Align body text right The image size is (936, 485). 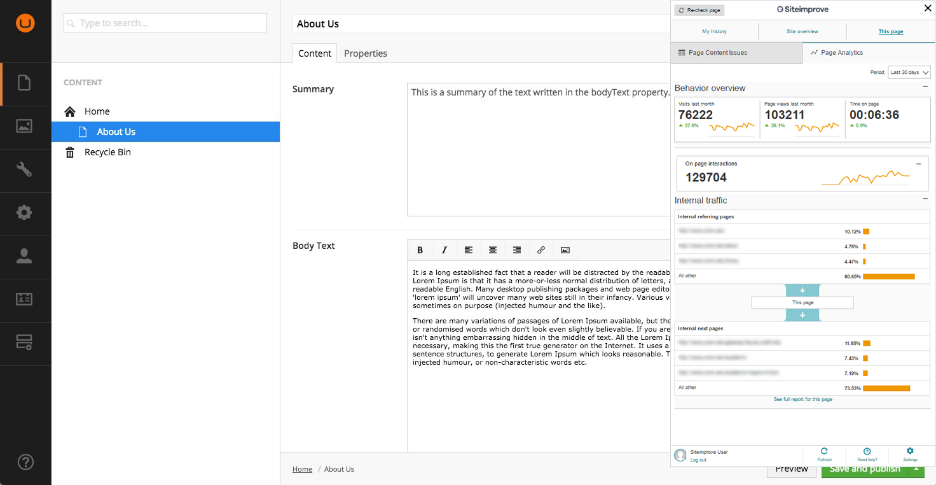click(517, 250)
